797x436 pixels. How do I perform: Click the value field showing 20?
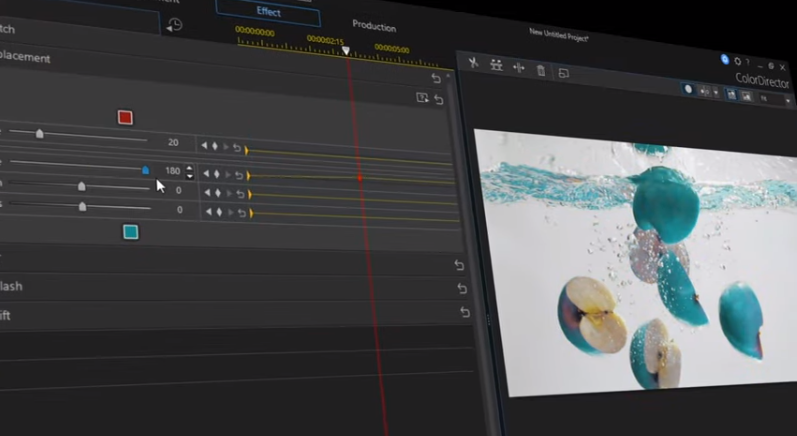click(173, 143)
